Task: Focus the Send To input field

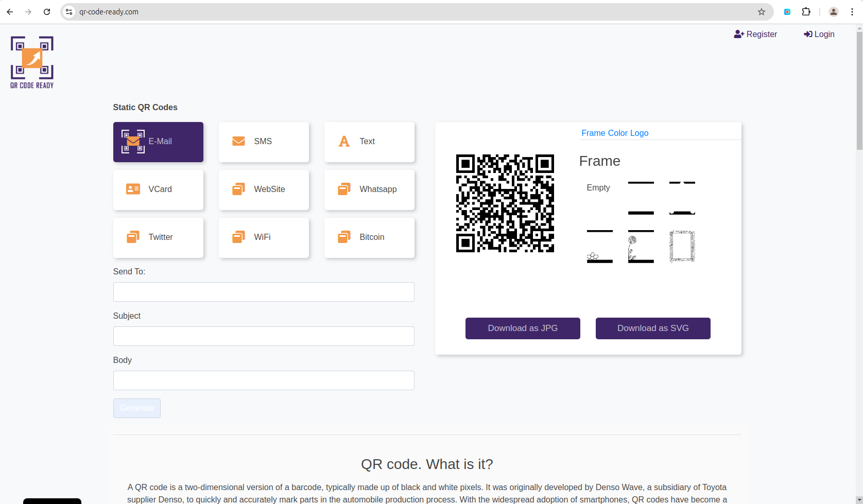Action: [264, 292]
